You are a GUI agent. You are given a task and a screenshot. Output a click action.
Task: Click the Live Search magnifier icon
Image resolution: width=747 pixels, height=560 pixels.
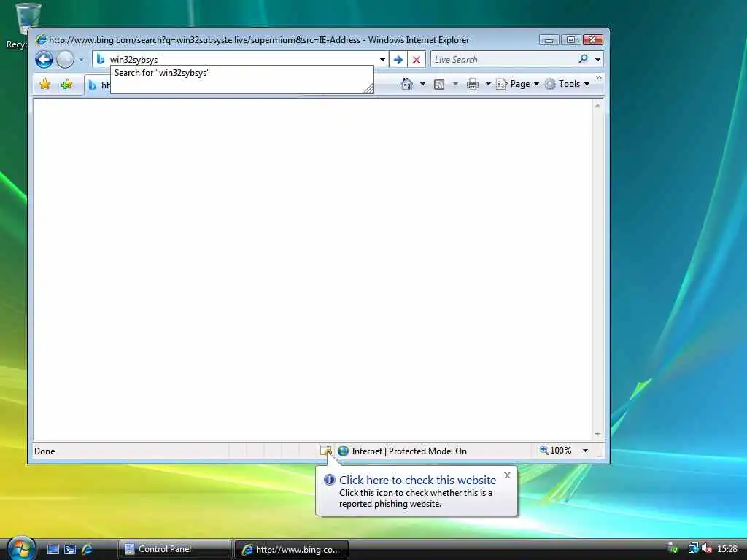pyautogui.click(x=583, y=59)
